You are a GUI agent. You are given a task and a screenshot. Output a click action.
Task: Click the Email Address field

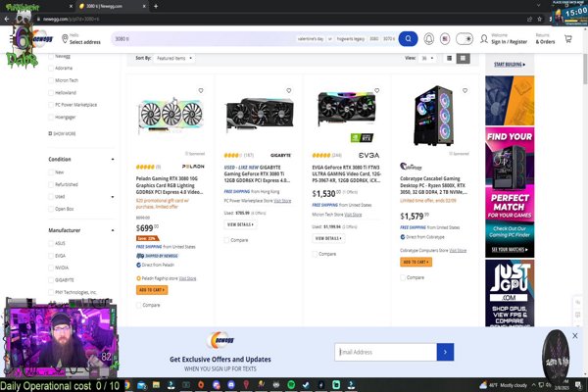coord(386,352)
